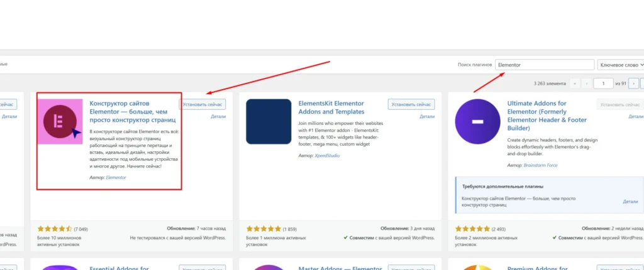This screenshot has width=644, height=270.
Task: Go to first page of results
Action: [x=574, y=84]
